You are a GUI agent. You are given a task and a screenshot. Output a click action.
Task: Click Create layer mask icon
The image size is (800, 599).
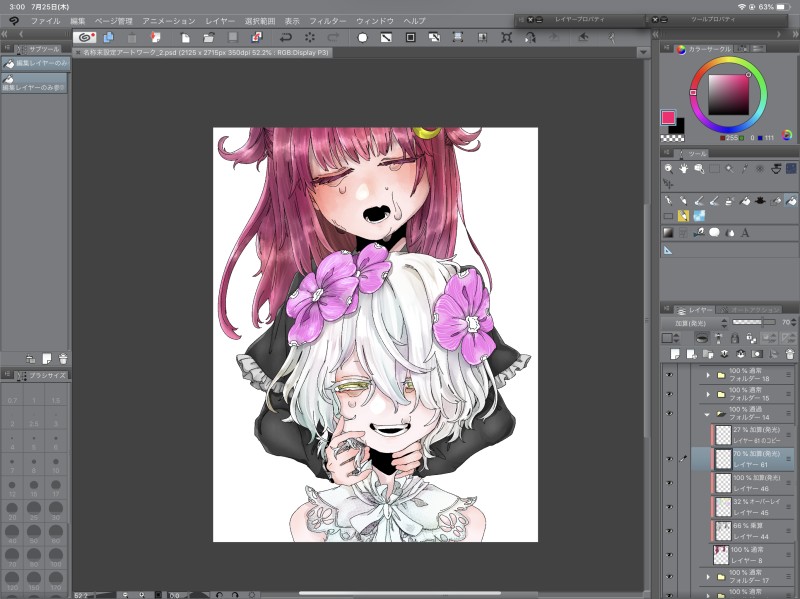(x=757, y=354)
